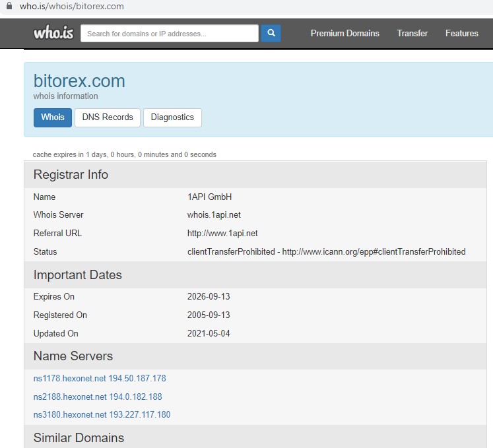
Task: Click the clientTransferProhibited status value
Action: pyautogui.click(x=327, y=252)
